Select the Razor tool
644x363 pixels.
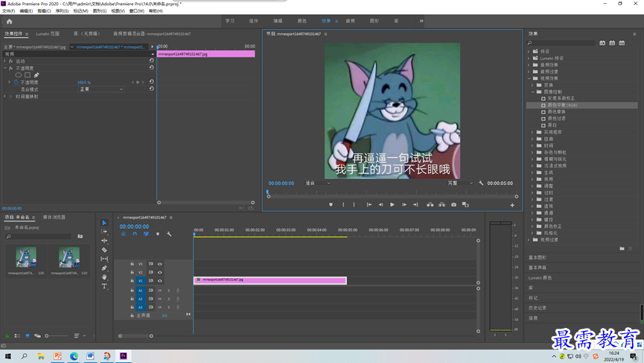click(x=104, y=250)
